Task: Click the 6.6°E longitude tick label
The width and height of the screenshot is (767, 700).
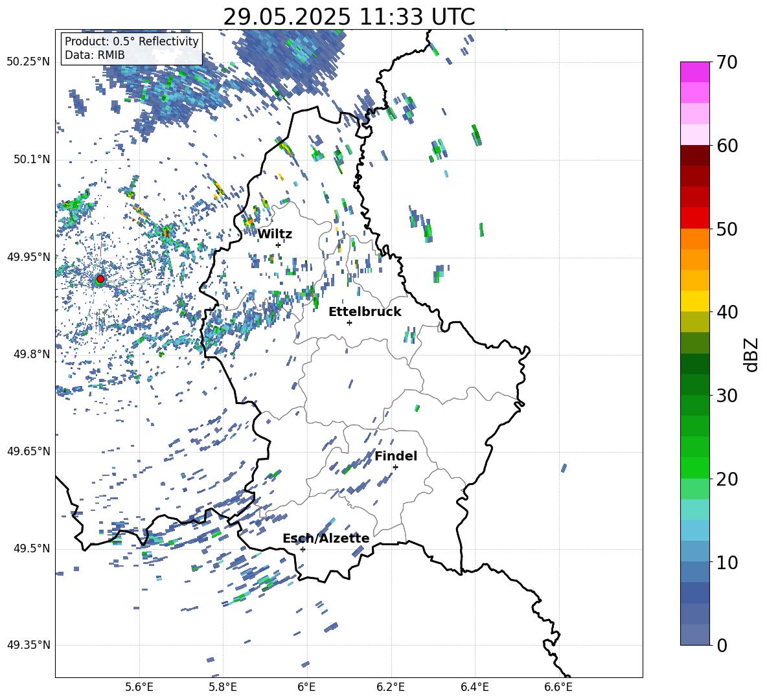Action: click(558, 687)
